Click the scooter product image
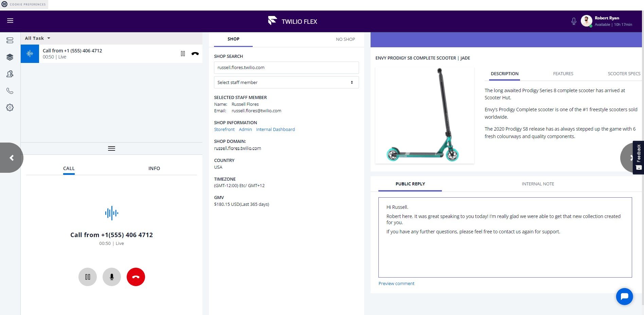644x315 pixels. [425, 115]
